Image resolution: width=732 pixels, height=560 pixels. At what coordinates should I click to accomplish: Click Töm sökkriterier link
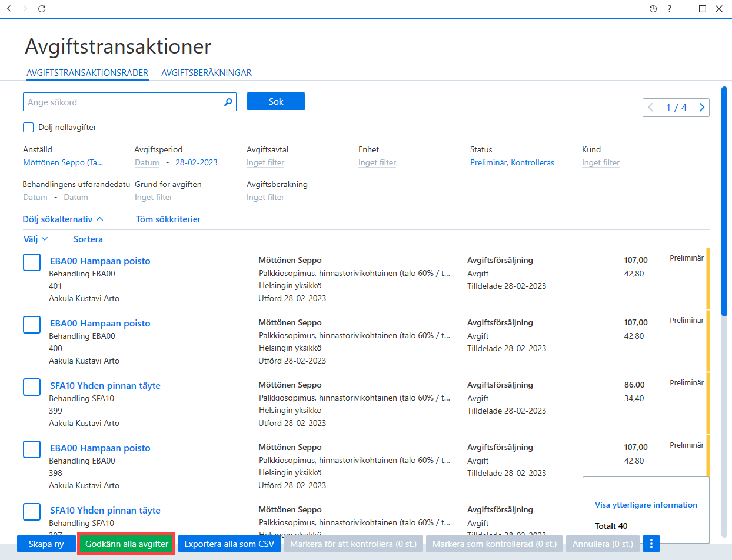tap(168, 219)
